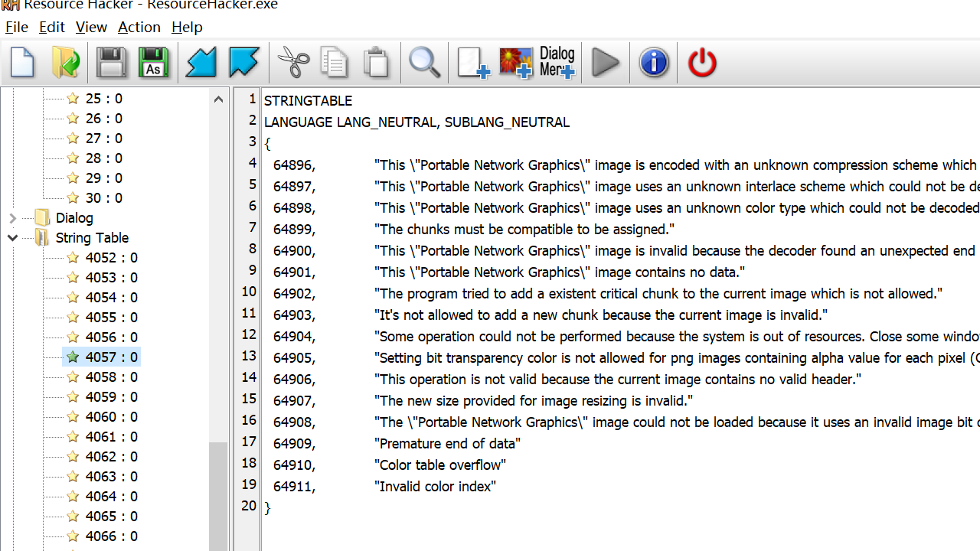Select tree item 28 : 0
Screen dimensions: 980x551
[x=103, y=158]
